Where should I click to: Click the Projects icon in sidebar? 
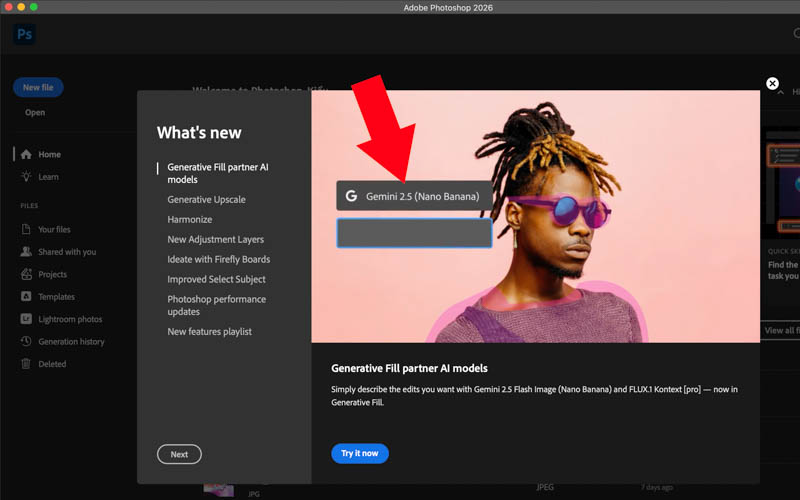[x=26, y=274]
